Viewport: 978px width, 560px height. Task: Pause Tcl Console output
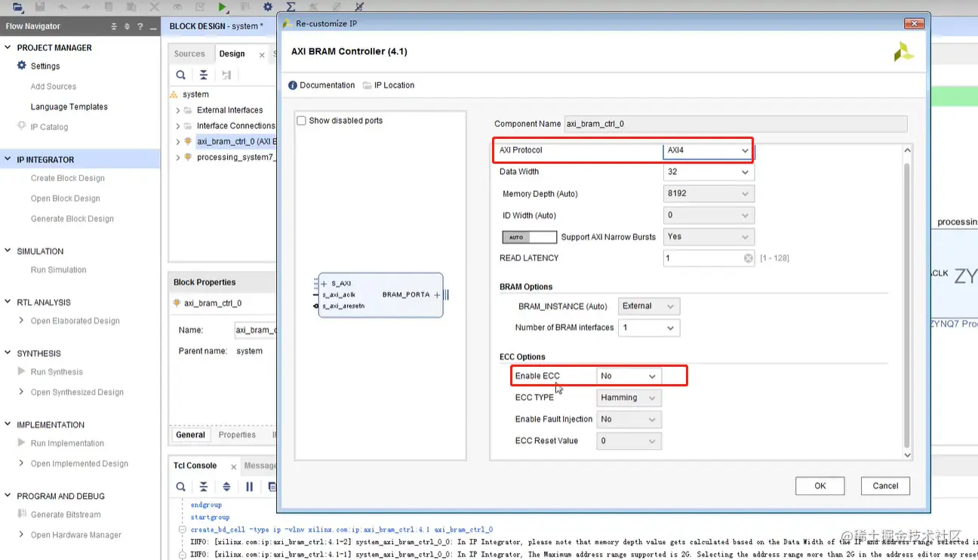click(249, 487)
